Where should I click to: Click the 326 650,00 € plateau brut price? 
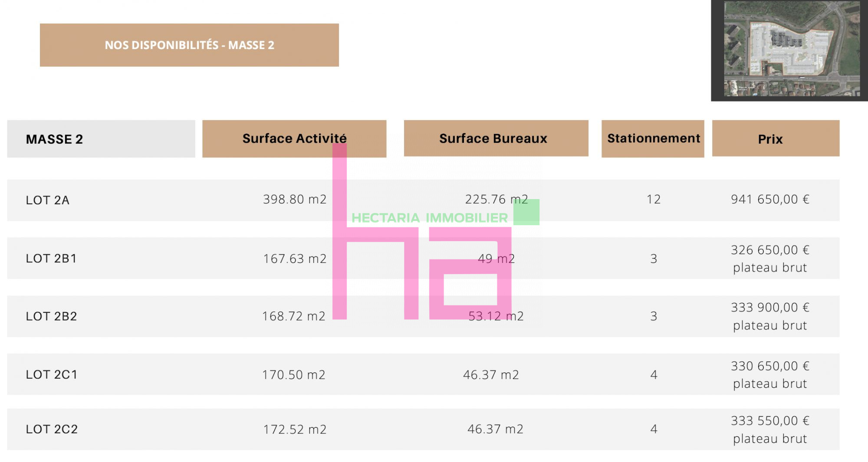click(x=770, y=259)
